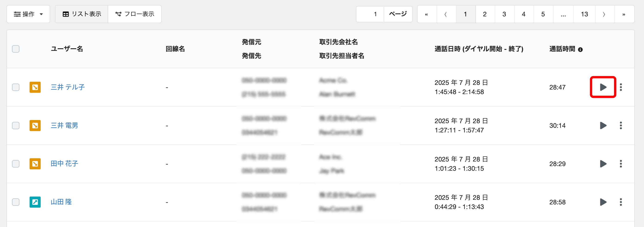Click the outgoing call icon beside 山田 隆
Image resolution: width=644 pixels, height=227 pixels.
(35, 202)
